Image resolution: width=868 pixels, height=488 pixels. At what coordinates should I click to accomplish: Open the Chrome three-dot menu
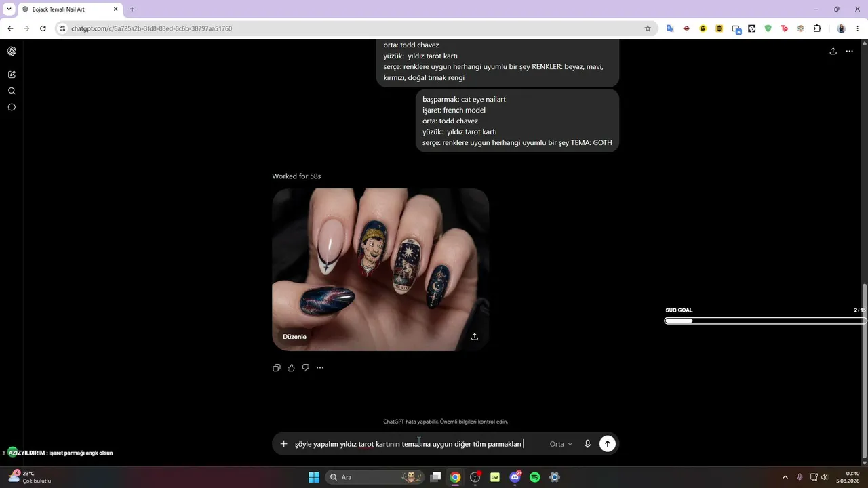[859, 28]
